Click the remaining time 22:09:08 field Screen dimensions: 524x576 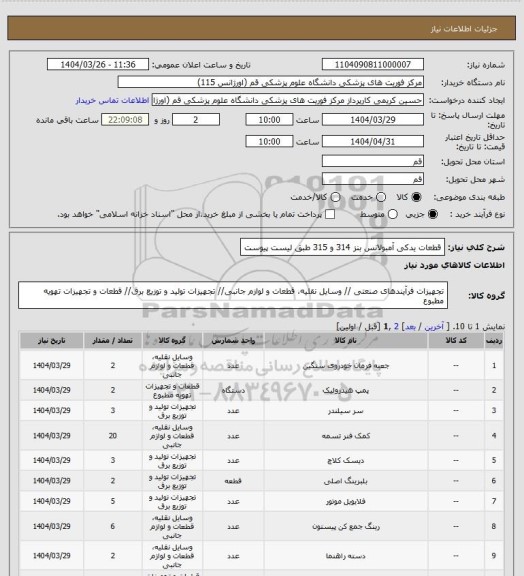125,120
